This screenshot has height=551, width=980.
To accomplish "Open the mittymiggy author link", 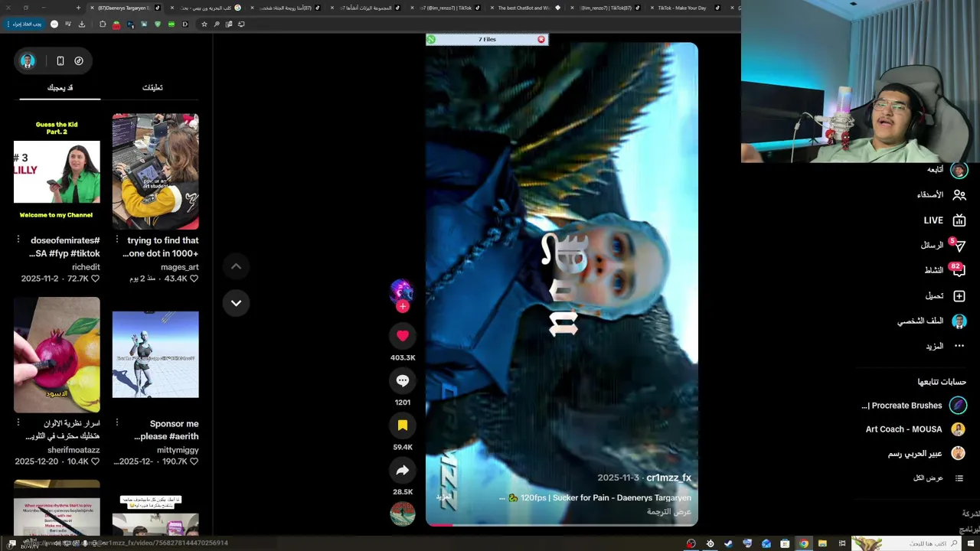I will [x=178, y=450].
